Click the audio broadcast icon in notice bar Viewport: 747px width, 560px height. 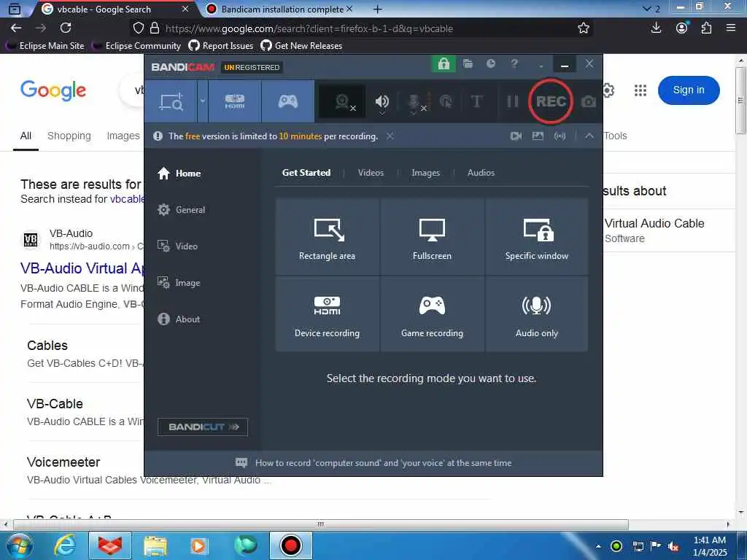560,136
